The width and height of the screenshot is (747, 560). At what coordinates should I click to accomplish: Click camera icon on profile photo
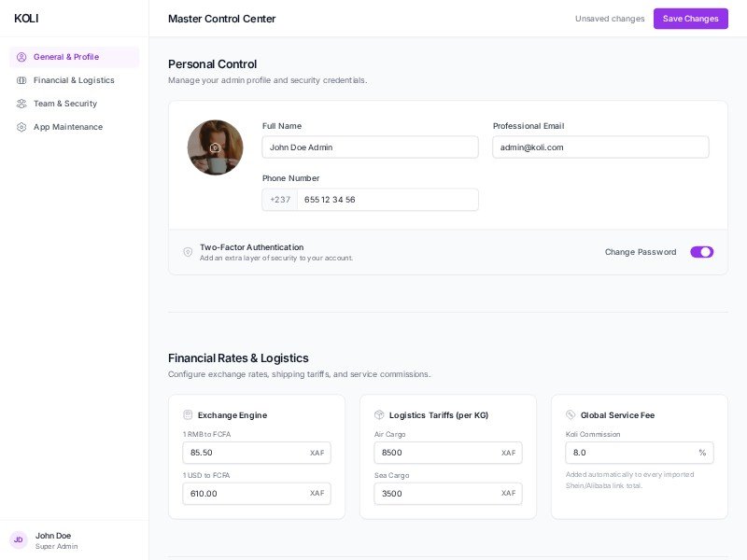tap(215, 147)
